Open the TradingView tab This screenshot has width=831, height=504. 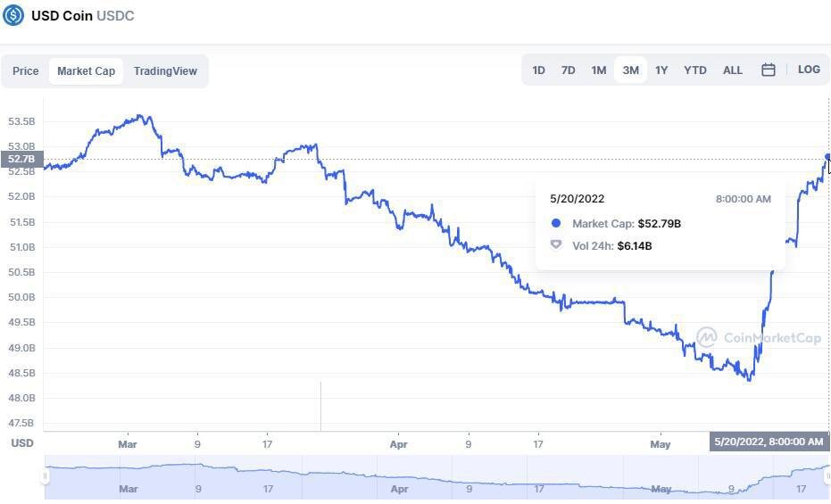pyautogui.click(x=165, y=71)
